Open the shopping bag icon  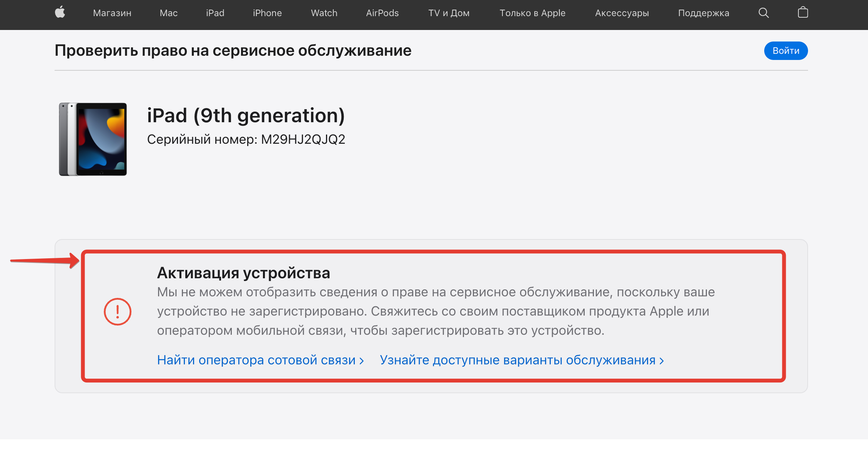[803, 13]
